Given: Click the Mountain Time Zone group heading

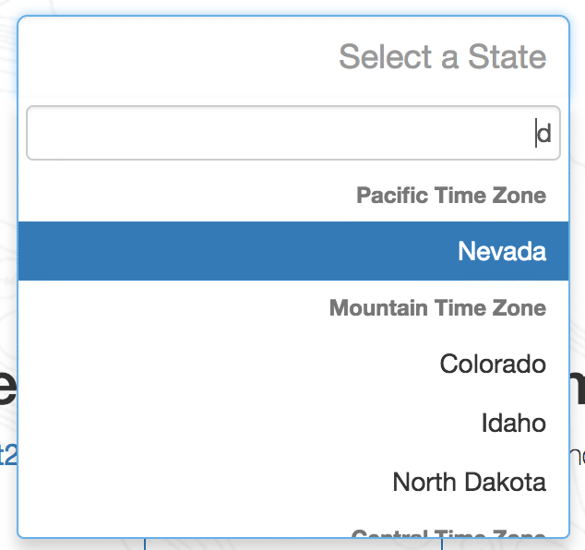Looking at the screenshot, I should pos(438,308).
